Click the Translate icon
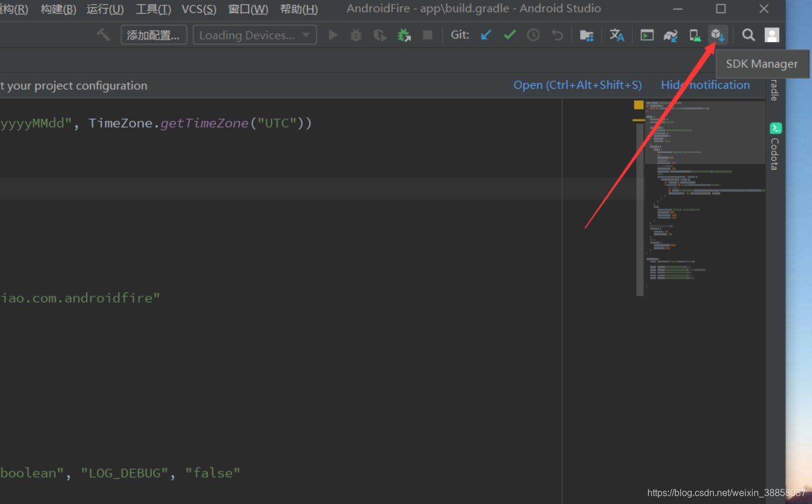 coord(617,35)
